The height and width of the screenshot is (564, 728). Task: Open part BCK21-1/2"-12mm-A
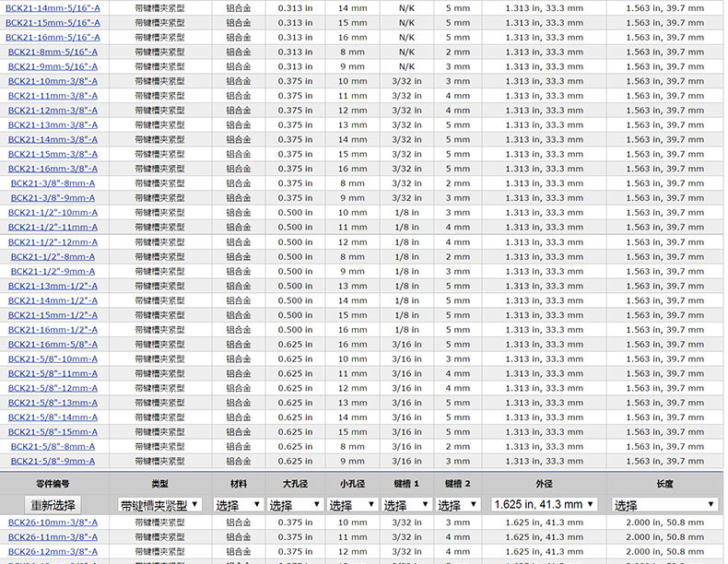[x=53, y=241]
